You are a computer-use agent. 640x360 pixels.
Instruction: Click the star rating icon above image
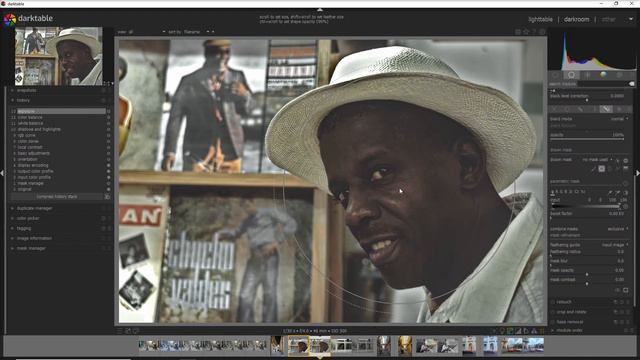[x=526, y=32]
